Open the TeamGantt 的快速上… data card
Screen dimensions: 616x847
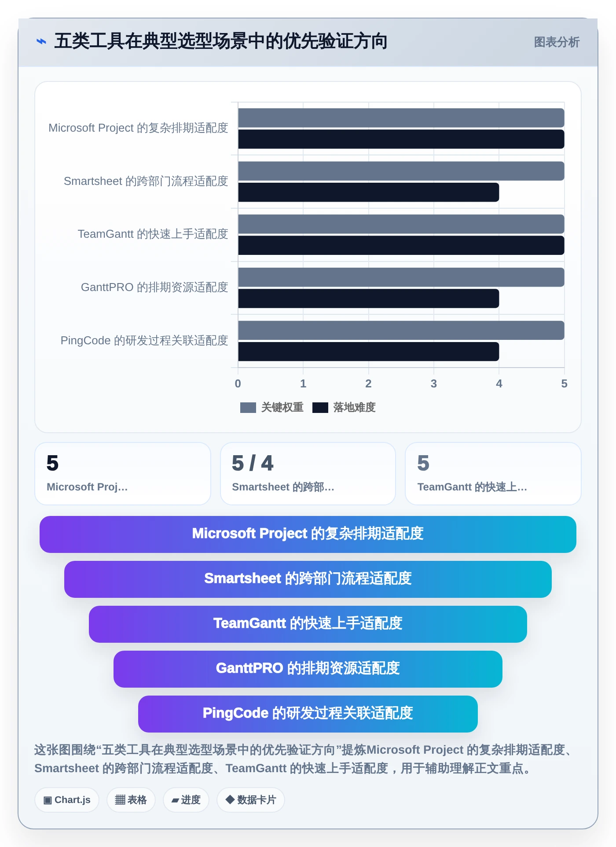click(x=493, y=474)
